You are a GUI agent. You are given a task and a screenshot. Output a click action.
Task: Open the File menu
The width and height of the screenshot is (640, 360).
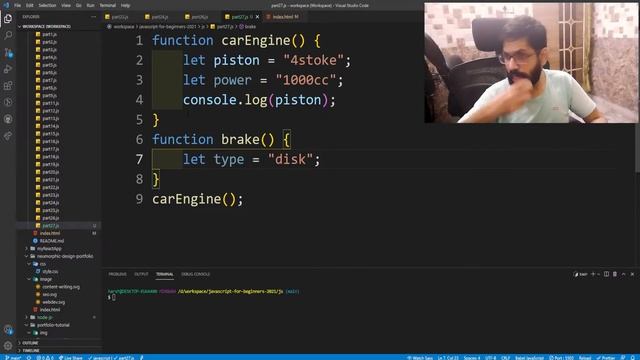(x=18, y=5)
